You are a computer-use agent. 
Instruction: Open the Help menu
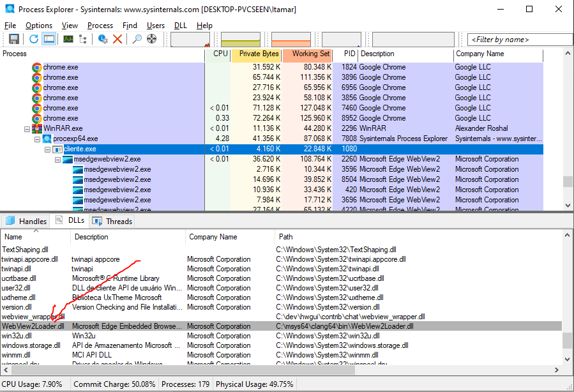click(204, 26)
